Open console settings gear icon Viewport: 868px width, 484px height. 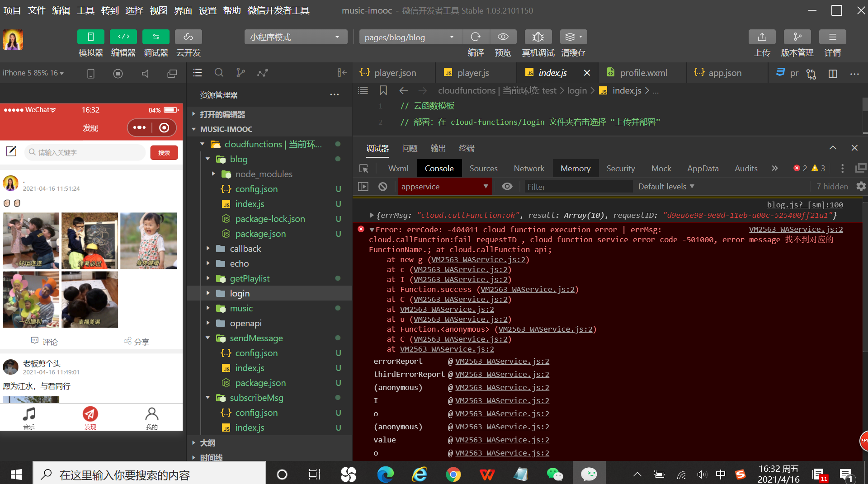click(861, 187)
